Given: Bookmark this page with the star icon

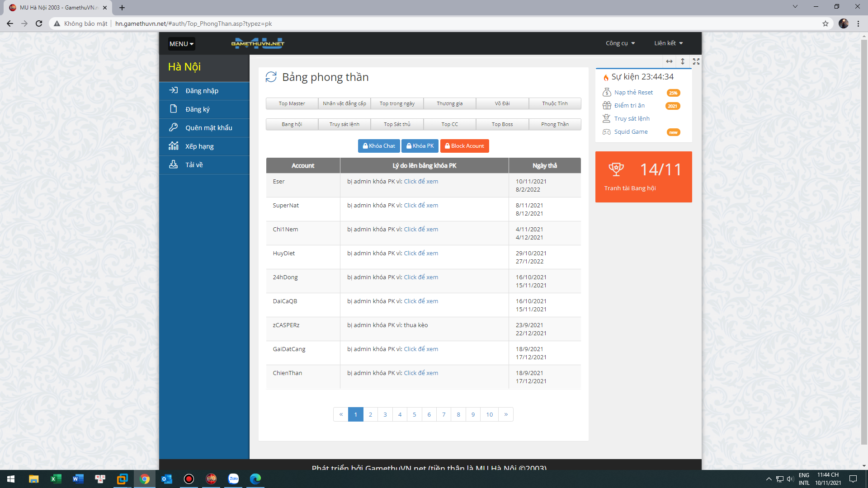Looking at the screenshot, I should tap(826, 23).
